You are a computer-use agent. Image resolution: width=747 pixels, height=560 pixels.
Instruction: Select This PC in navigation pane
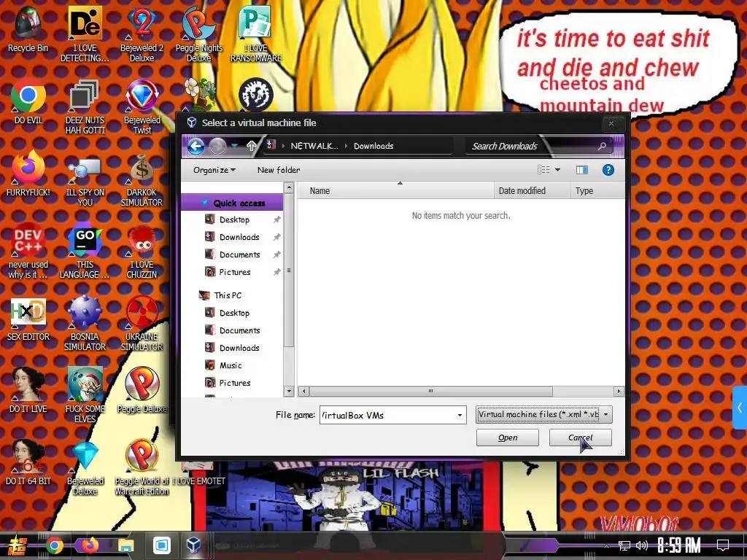(x=228, y=295)
